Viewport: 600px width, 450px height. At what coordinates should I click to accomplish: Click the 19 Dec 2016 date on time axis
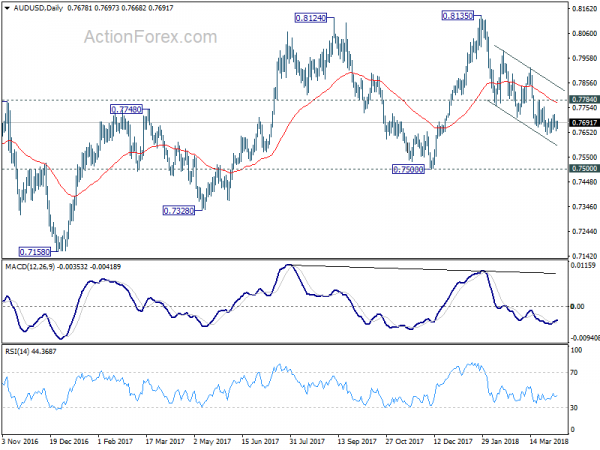[69, 442]
